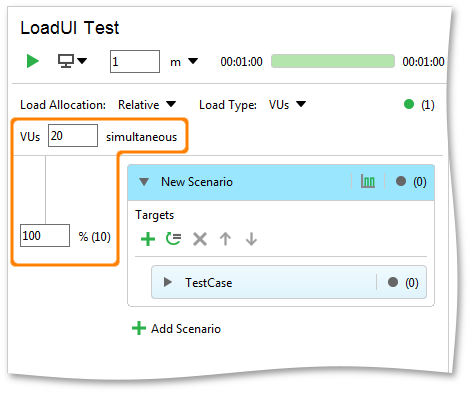The image size is (471, 394).
Task: Click the green status dot near (1)
Action: click(x=409, y=104)
